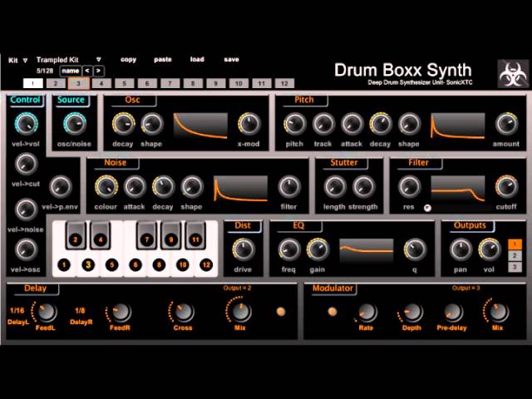The image size is (532, 399).
Task: Click the vel->cut control knob
Action: 26,164
